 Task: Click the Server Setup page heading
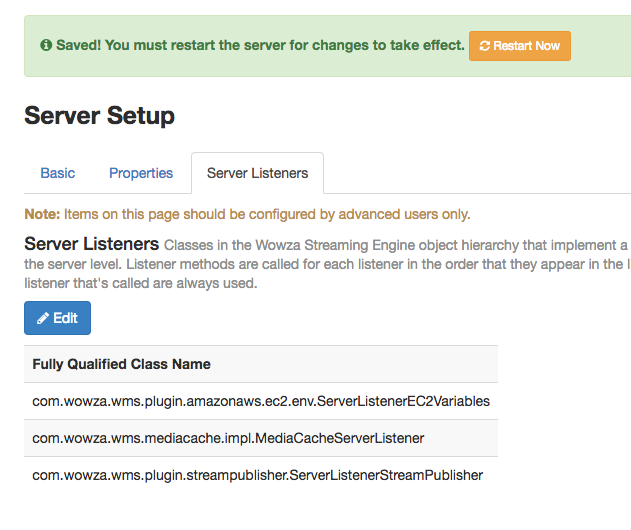point(99,115)
